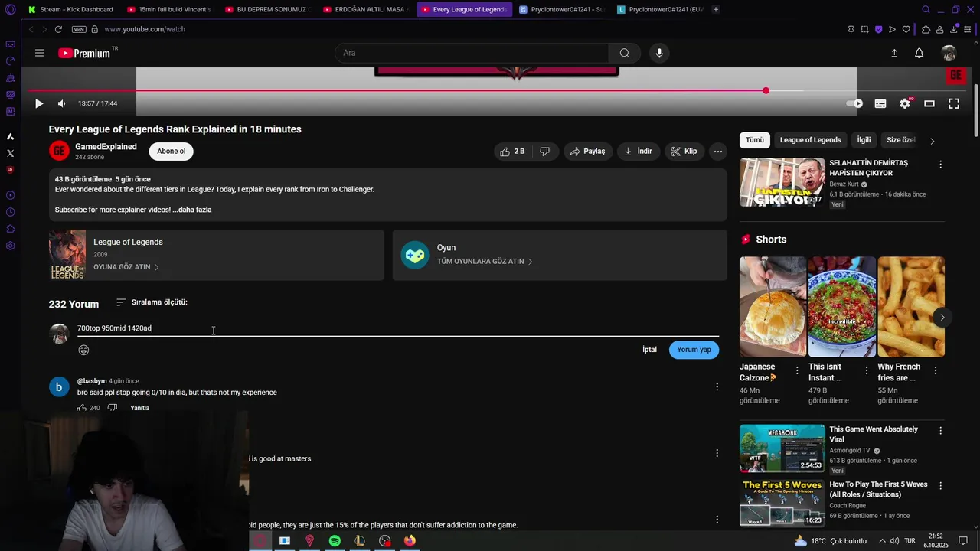Expand description with '...daha fazla'
The image size is (980, 551).
192,210
